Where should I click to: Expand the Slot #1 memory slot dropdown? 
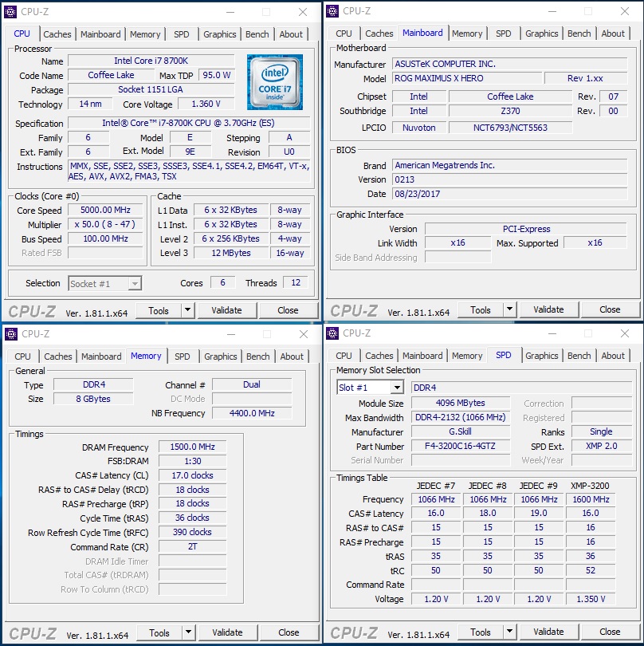tap(397, 388)
